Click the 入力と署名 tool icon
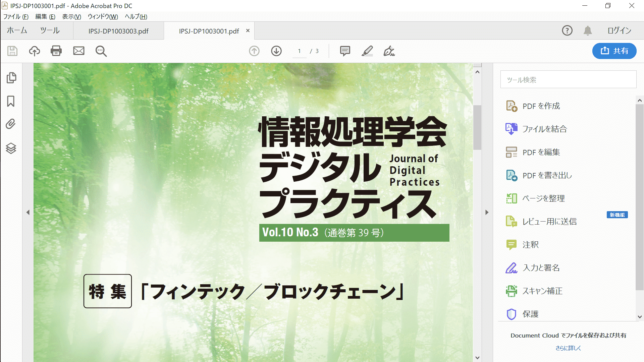 pos(512,268)
